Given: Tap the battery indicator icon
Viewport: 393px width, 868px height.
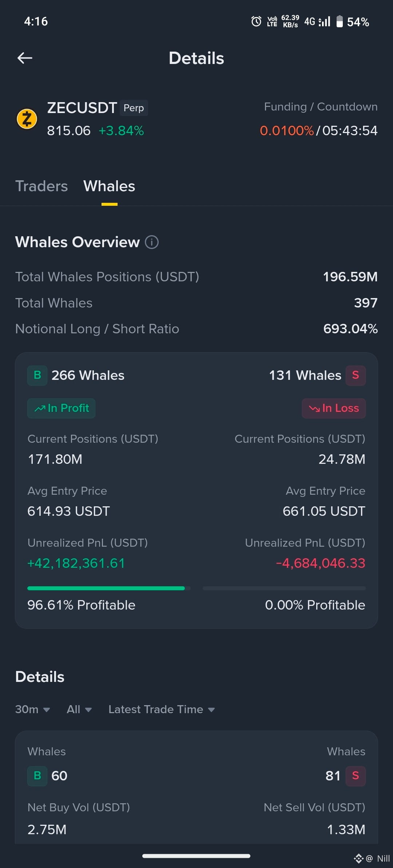Looking at the screenshot, I should coord(339,21).
